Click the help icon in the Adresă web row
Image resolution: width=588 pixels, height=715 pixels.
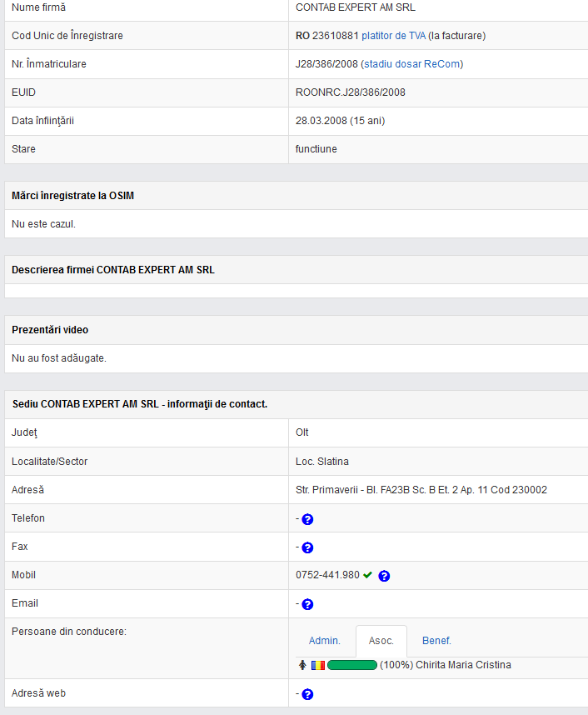tap(307, 694)
